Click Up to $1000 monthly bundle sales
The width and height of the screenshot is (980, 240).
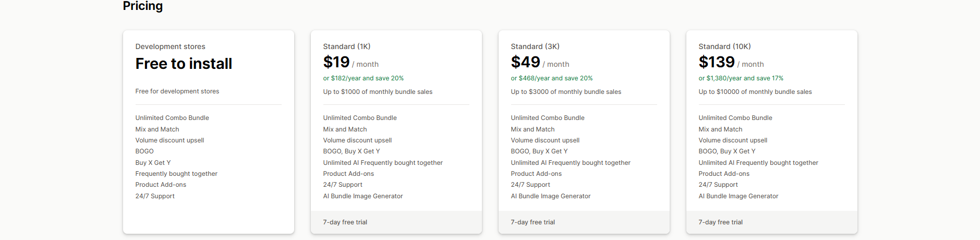[x=378, y=92]
